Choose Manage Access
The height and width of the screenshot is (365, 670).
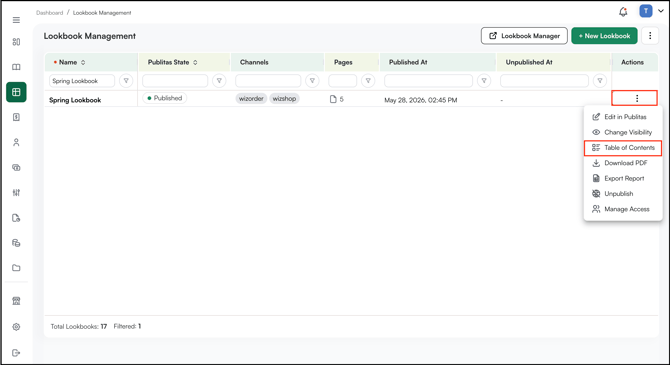tap(623, 209)
